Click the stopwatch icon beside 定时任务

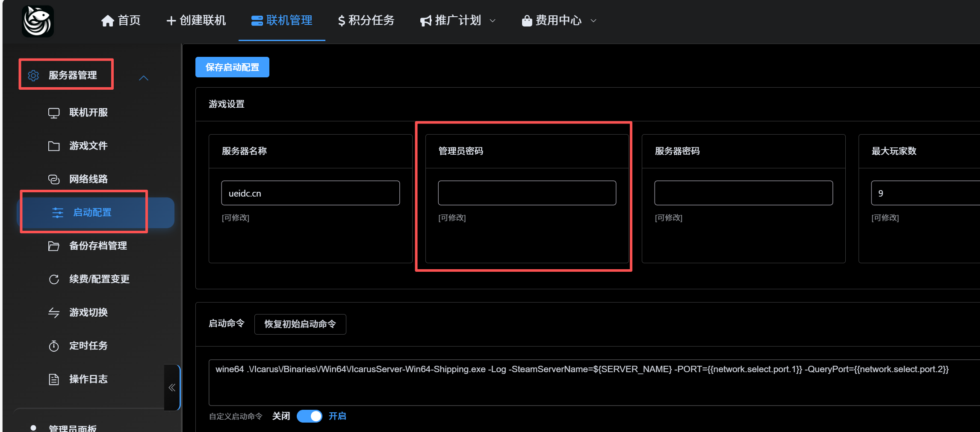coord(54,346)
